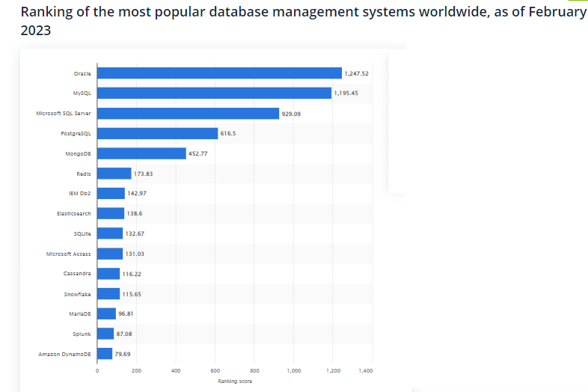Click the 800 x-axis tick label

coord(254,370)
